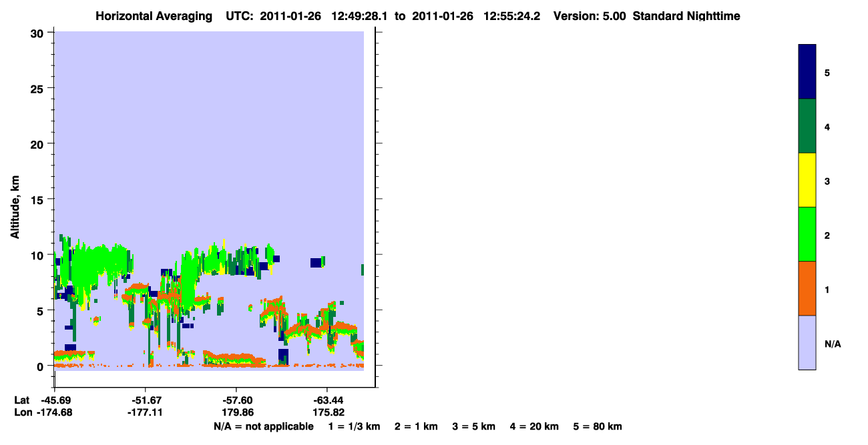Image resolution: width=868 pixels, height=445 pixels.
Task: Click the colorbar label '3'
Action: click(827, 180)
